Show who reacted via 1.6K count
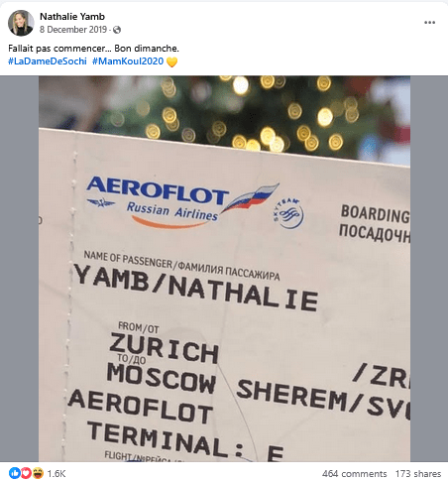 56,473
